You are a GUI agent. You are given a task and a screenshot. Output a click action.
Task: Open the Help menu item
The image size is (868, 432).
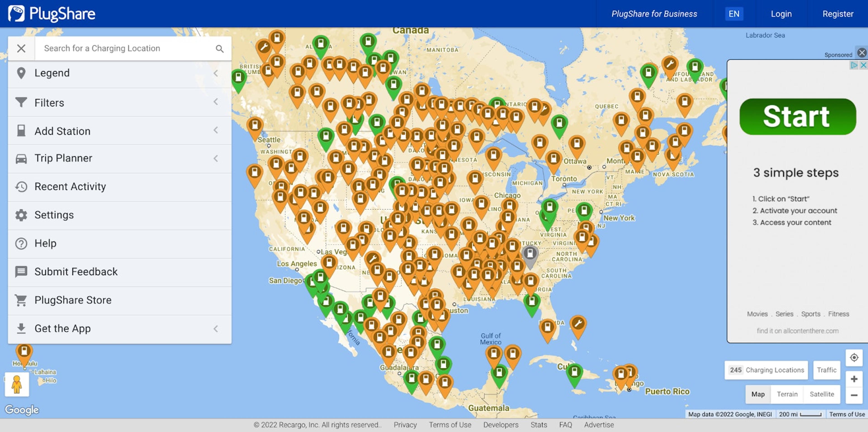click(x=120, y=243)
